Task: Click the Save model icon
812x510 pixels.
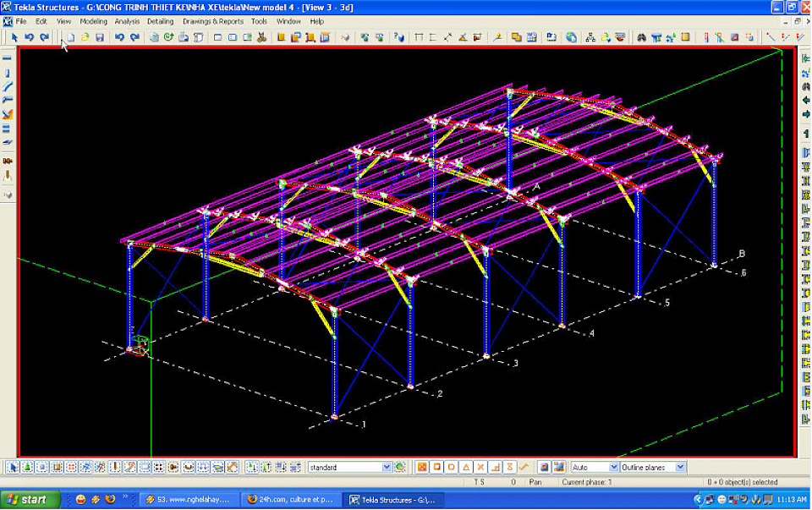Action: click(100, 37)
